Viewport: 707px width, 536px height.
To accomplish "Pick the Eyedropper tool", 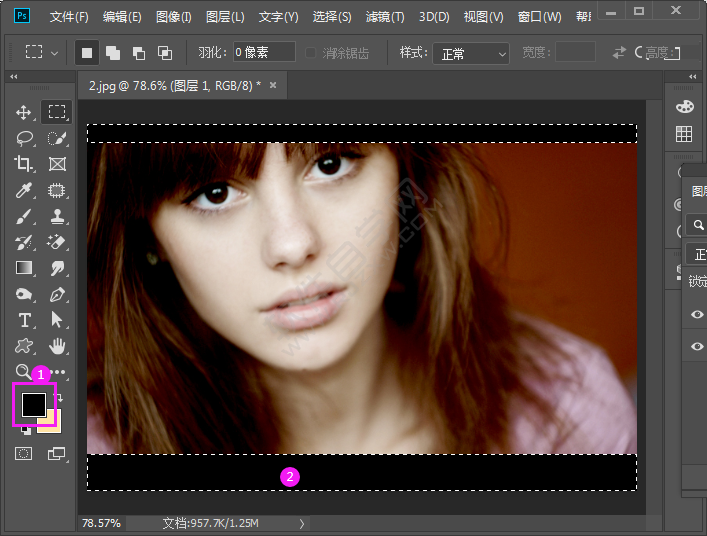I will coord(24,190).
